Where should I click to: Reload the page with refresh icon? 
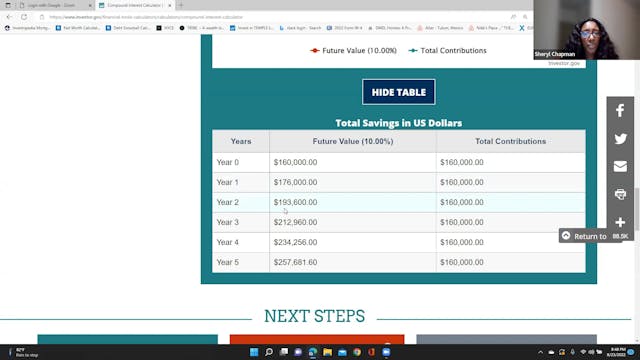(24, 17)
